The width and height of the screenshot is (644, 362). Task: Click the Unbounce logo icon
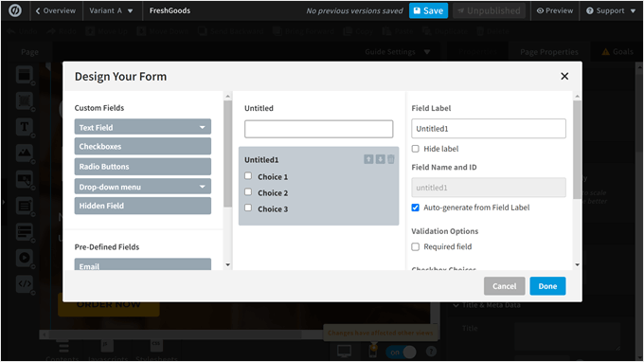click(15, 10)
